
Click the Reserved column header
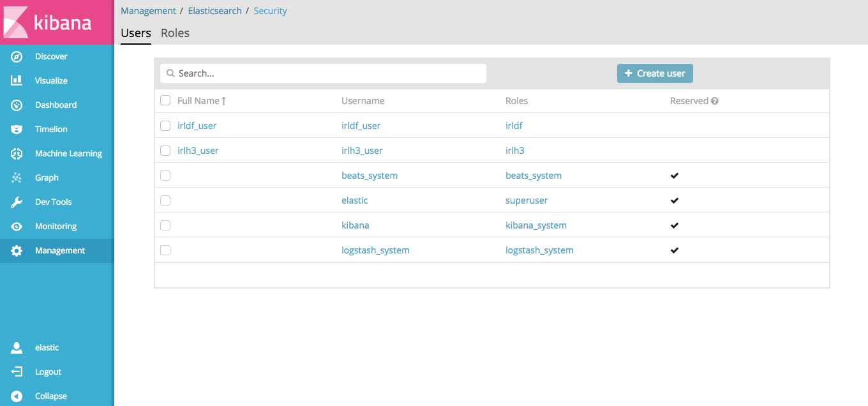click(x=689, y=101)
